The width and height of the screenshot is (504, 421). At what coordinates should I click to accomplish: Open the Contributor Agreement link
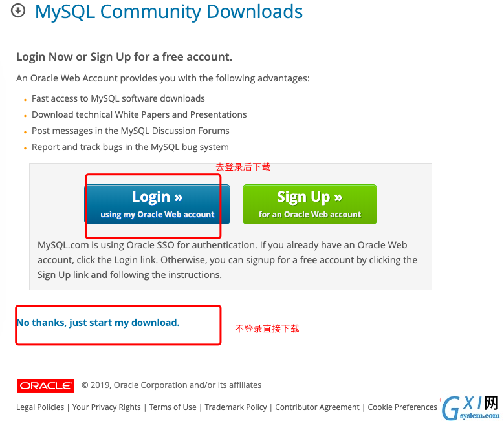pos(317,407)
